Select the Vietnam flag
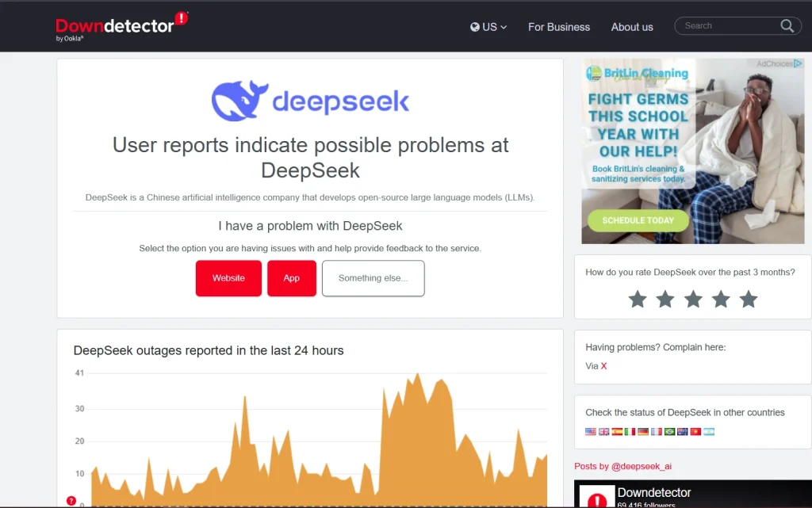 click(x=695, y=431)
